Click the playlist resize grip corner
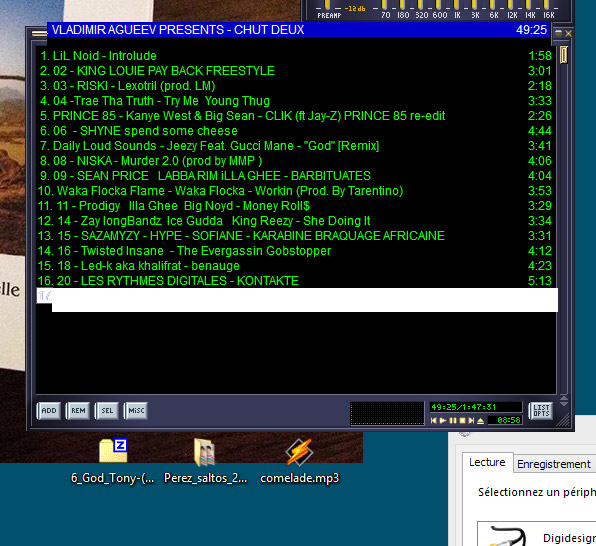Viewport: 596px width, 546px height. pyautogui.click(x=563, y=419)
